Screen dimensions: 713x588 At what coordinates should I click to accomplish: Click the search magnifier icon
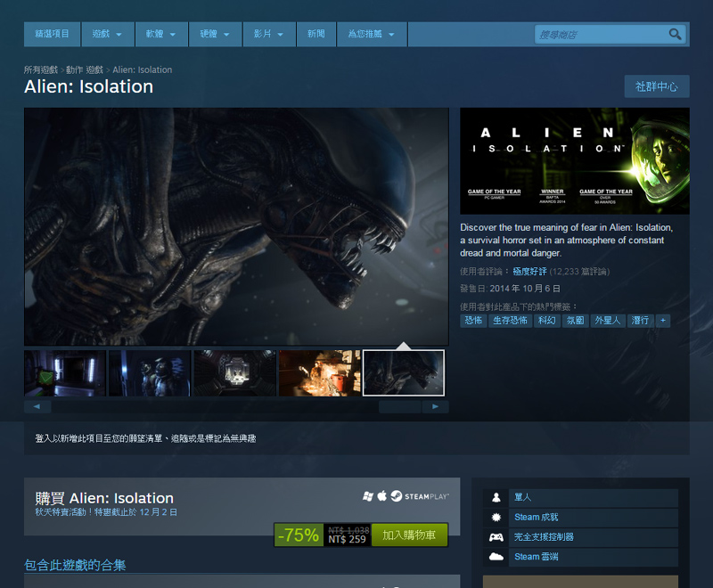(676, 35)
